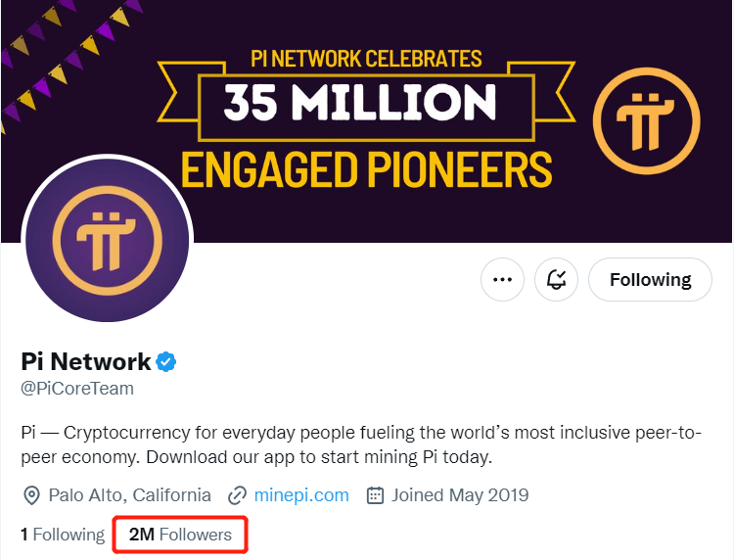Viewport: 734px width, 560px height.
Task: Click the @PiCoreTeam handle
Action: coord(76,389)
